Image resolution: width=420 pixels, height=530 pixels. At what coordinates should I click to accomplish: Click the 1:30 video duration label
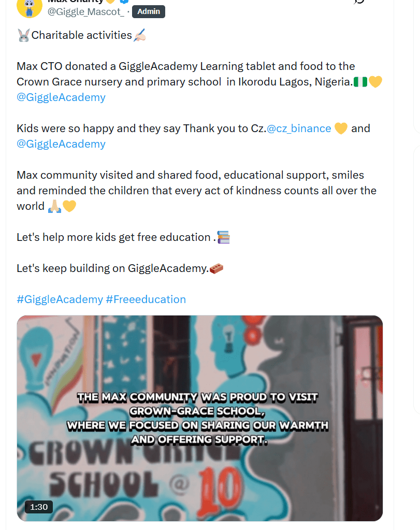point(39,507)
